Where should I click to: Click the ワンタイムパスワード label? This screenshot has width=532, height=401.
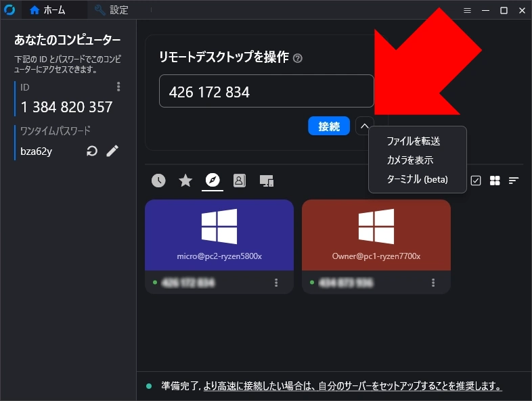[x=56, y=131]
